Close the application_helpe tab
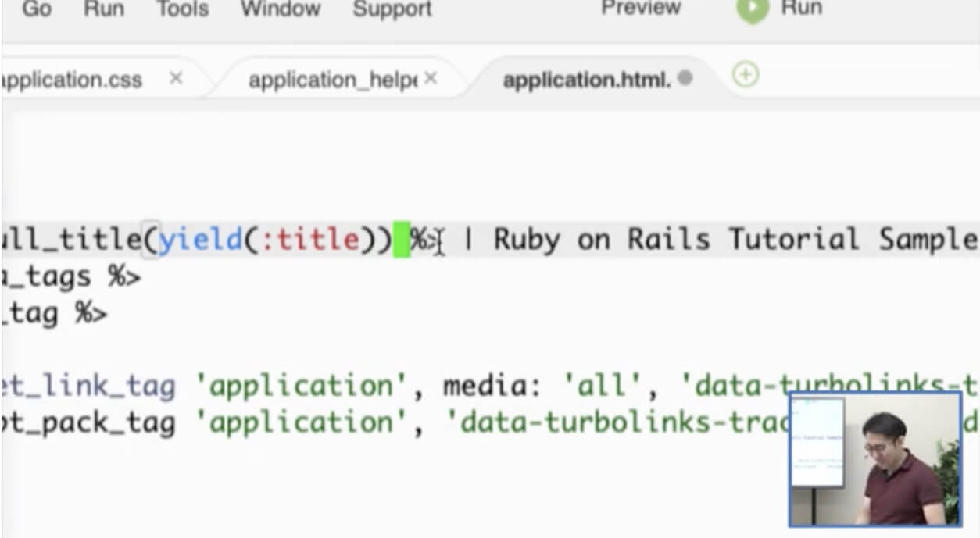The height and width of the screenshot is (538, 980). [x=431, y=79]
